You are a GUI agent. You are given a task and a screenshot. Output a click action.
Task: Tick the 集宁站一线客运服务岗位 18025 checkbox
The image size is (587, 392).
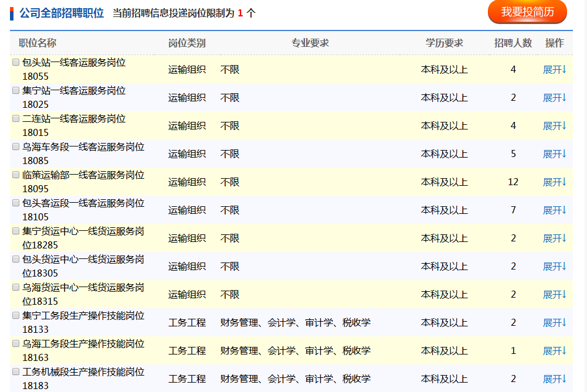coord(16,90)
